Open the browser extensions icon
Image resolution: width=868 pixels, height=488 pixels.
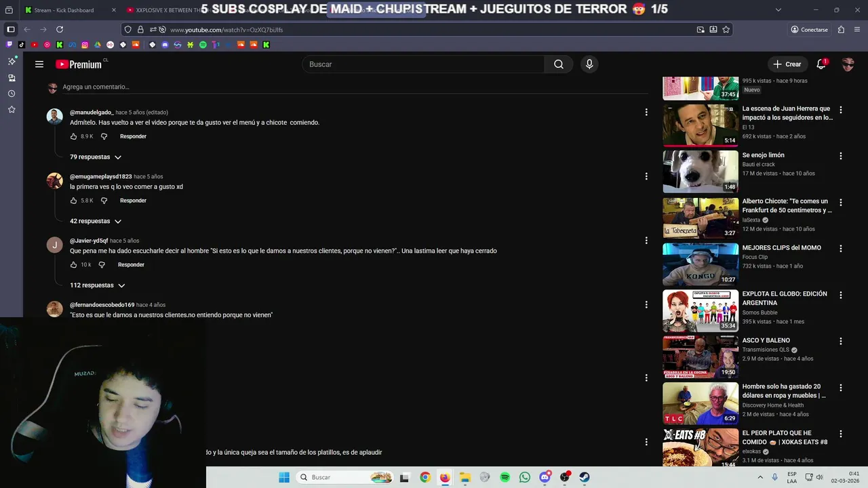[841, 30]
